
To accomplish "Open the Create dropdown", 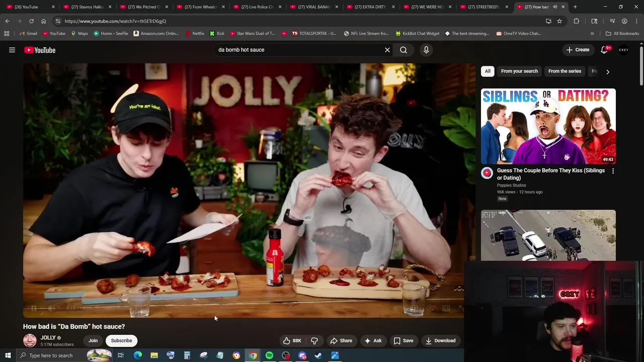I will (578, 50).
